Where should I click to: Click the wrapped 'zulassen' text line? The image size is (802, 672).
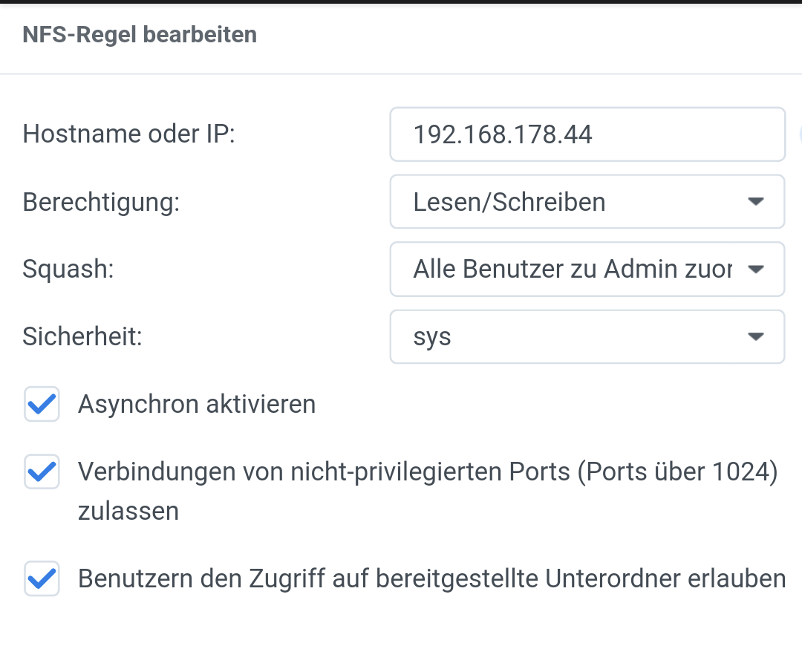point(128,512)
